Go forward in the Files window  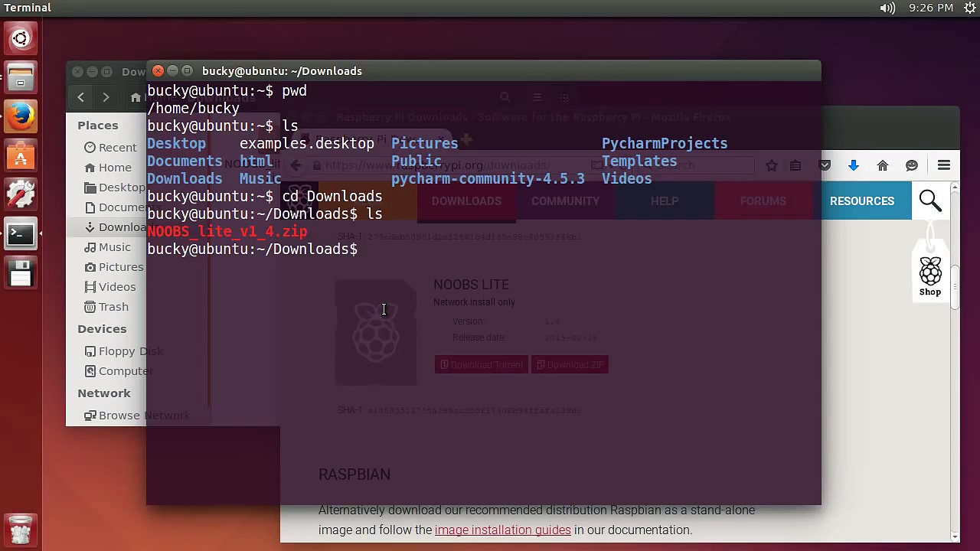tap(106, 97)
